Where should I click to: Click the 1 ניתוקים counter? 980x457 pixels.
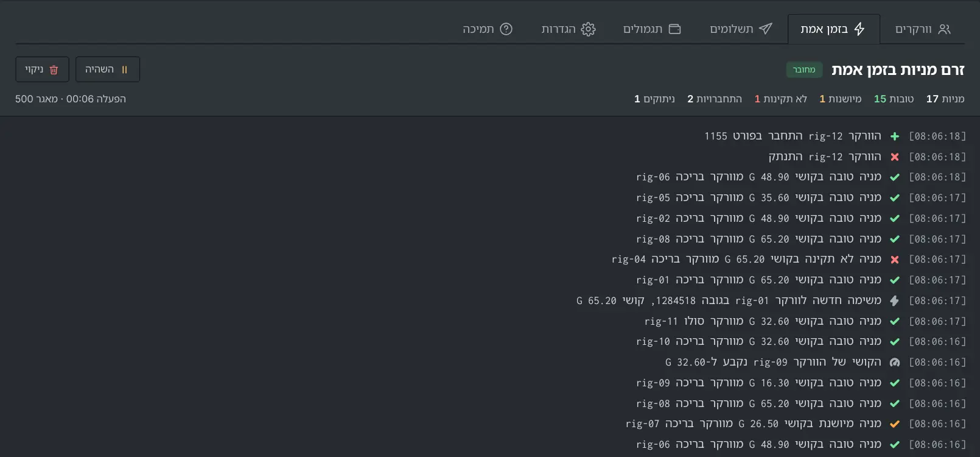tap(654, 99)
